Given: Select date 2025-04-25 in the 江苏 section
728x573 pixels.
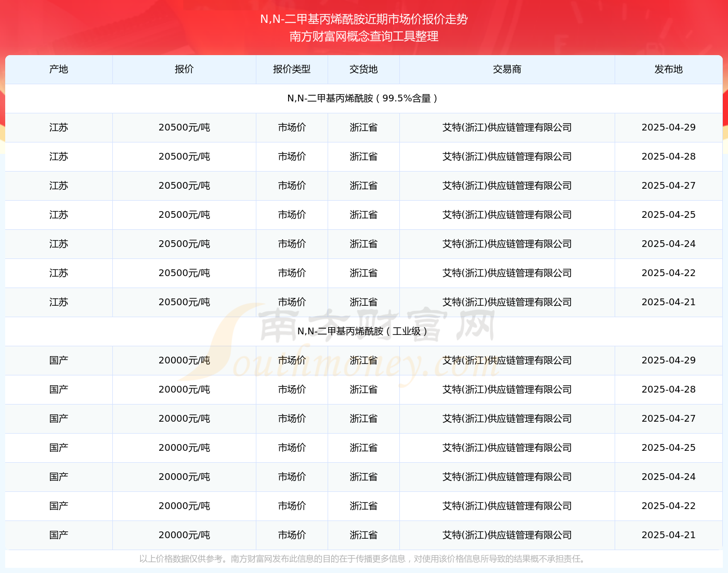Looking at the screenshot, I should [x=669, y=215].
